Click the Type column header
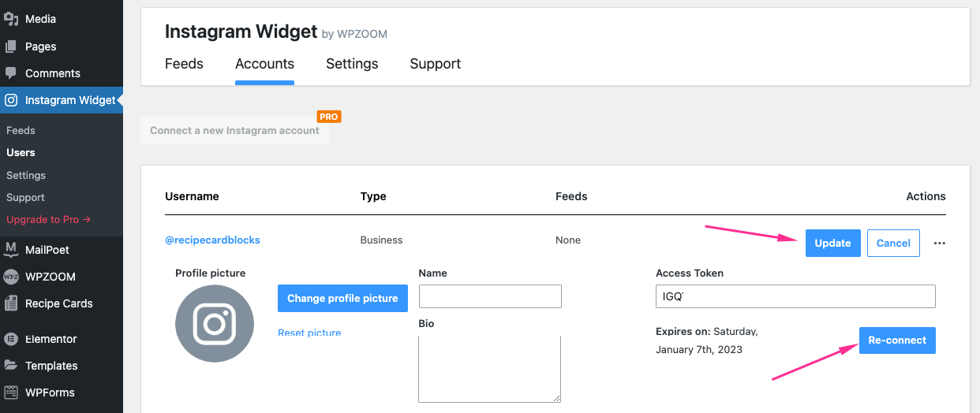Screen dimensions: 980x413 pyautogui.click(x=373, y=196)
